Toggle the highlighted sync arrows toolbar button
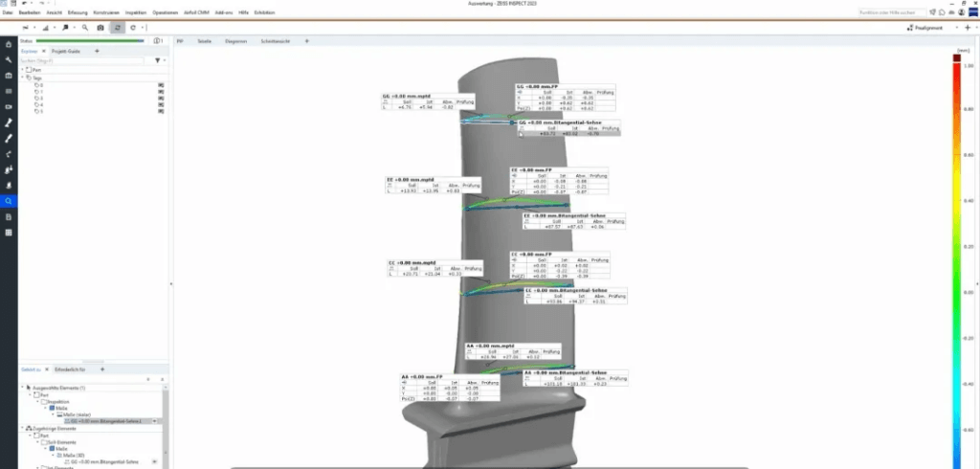Image resolution: width=980 pixels, height=469 pixels. click(x=117, y=28)
